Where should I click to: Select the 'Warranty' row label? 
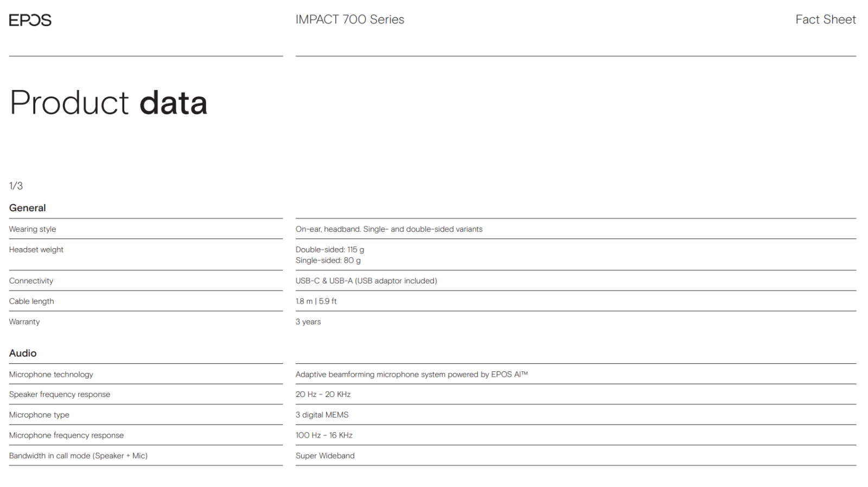[x=24, y=322]
